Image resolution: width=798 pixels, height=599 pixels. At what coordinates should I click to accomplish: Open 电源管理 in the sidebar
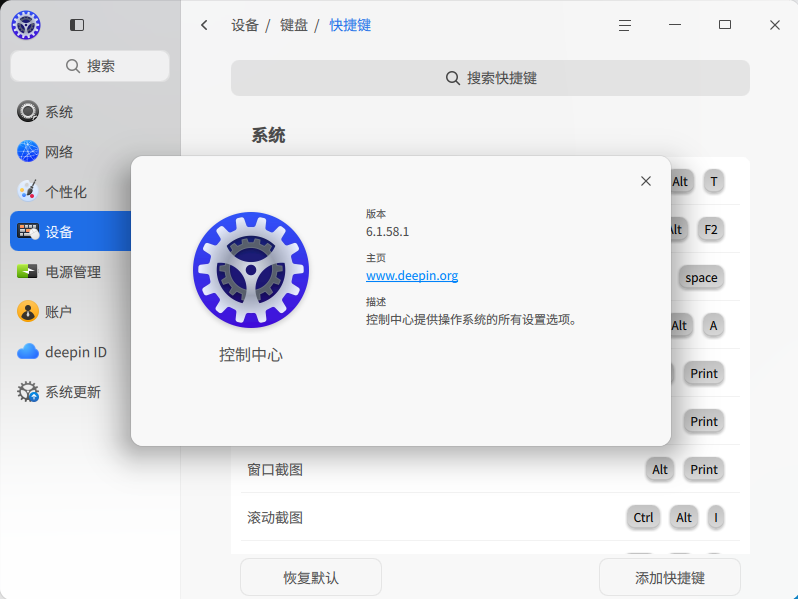(x=70, y=272)
